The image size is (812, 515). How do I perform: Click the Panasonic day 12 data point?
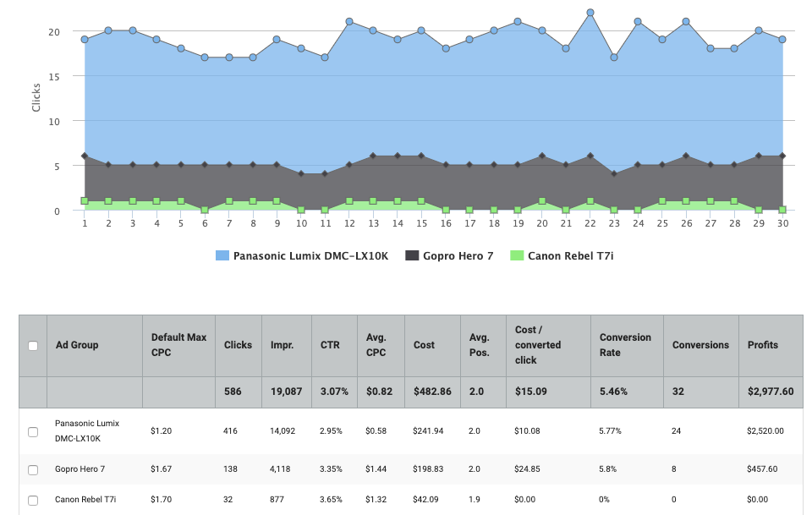(349, 22)
